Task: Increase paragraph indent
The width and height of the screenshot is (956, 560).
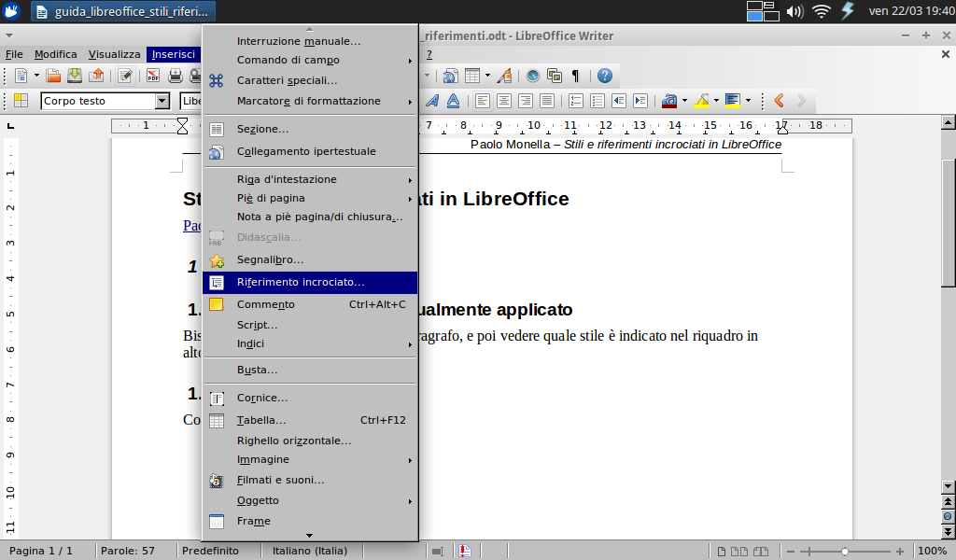Action: [640, 101]
